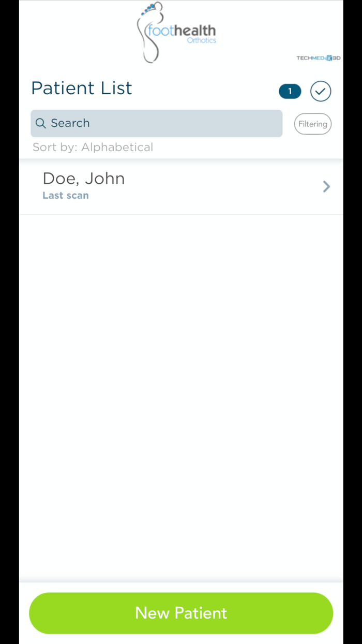Click the TechMed 3D logo

(x=318, y=58)
